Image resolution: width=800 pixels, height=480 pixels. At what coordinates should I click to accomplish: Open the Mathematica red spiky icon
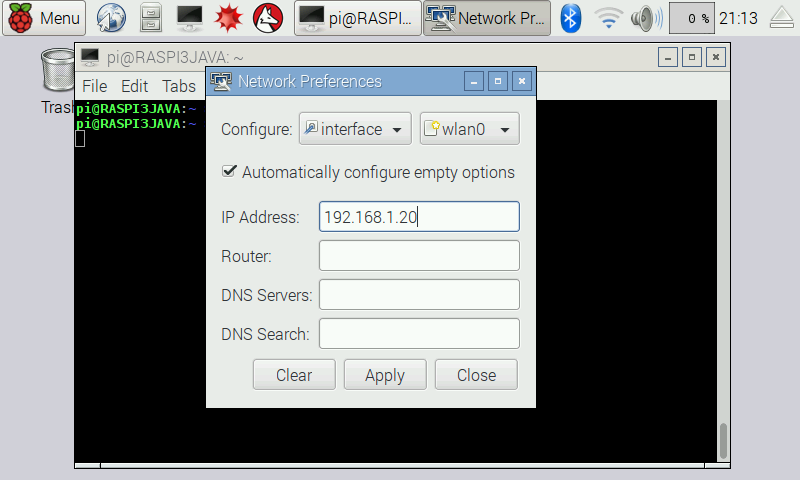click(x=229, y=18)
